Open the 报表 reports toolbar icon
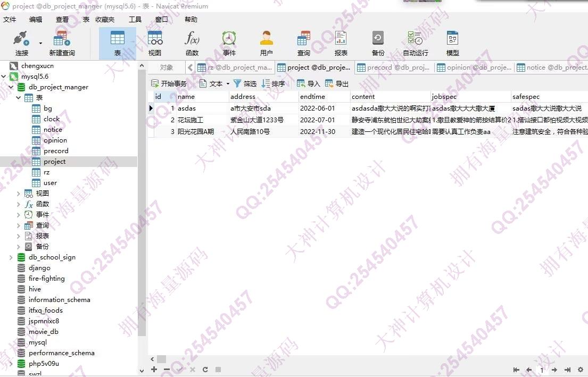The height and width of the screenshot is (377, 588). 341,43
